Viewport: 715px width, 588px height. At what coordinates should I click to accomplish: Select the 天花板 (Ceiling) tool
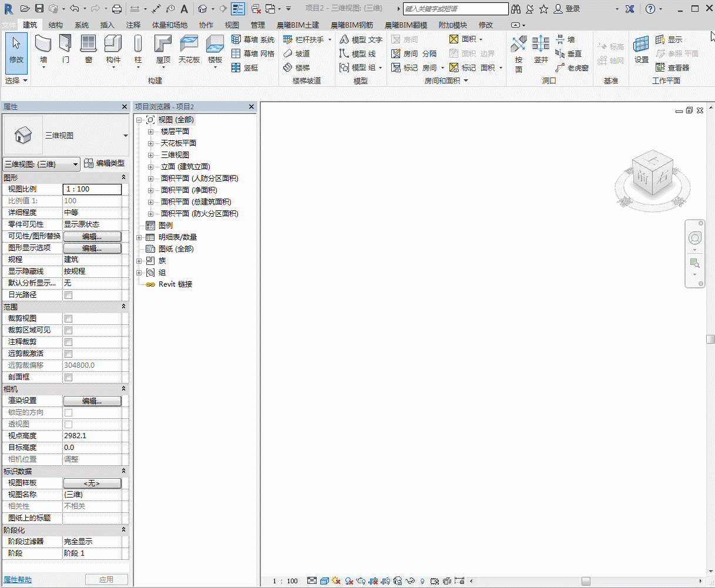(x=189, y=49)
